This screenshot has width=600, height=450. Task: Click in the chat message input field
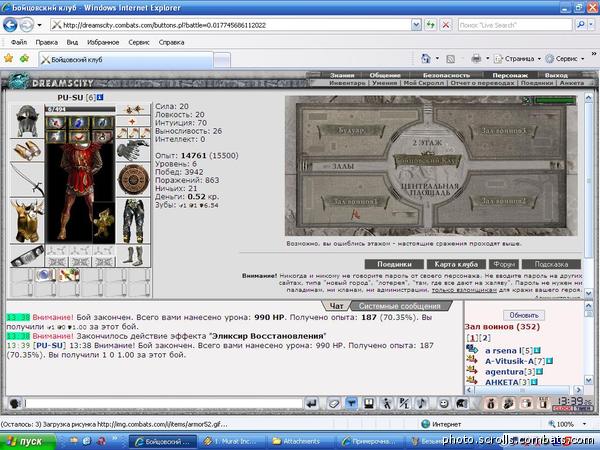163,403
